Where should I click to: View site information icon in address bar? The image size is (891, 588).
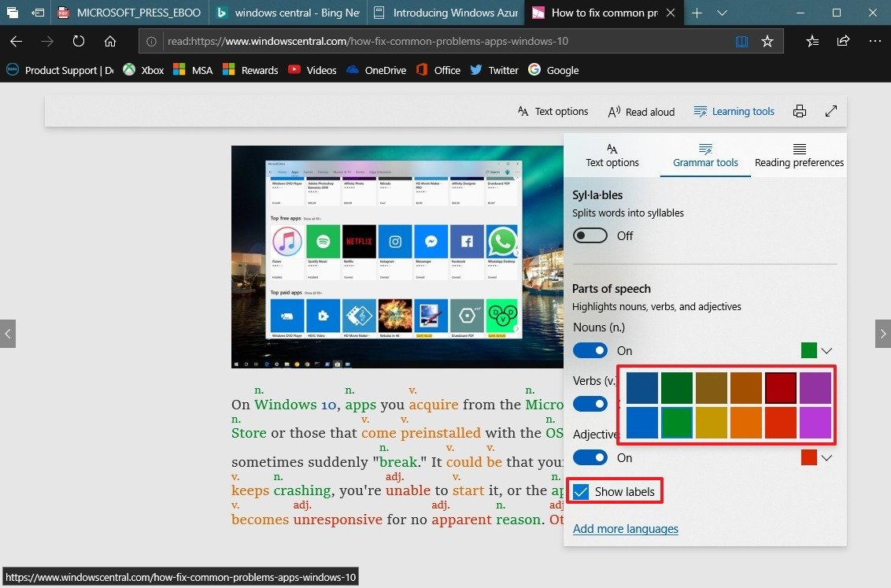pyautogui.click(x=151, y=41)
